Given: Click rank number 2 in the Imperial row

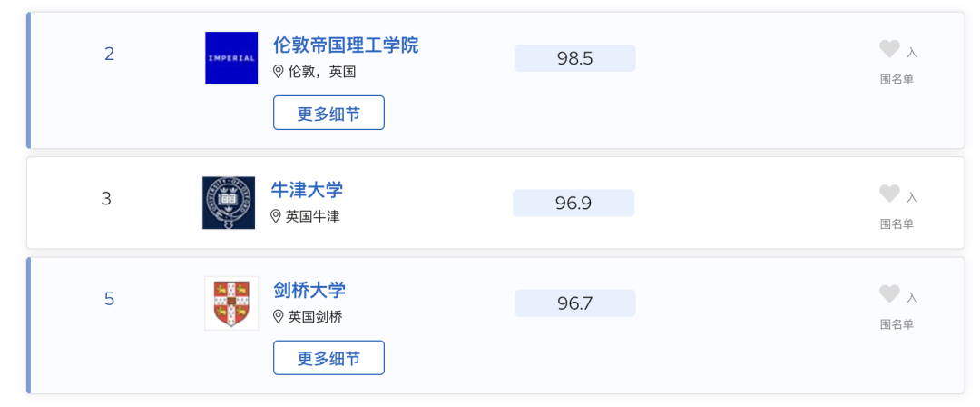Looking at the screenshot, I should click(110, 55).
